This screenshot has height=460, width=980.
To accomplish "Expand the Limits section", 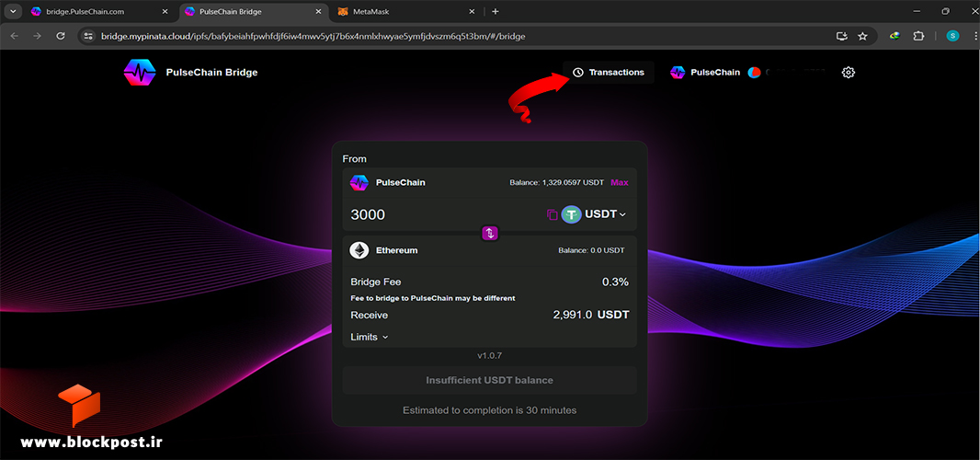I will tap(370, 337).
